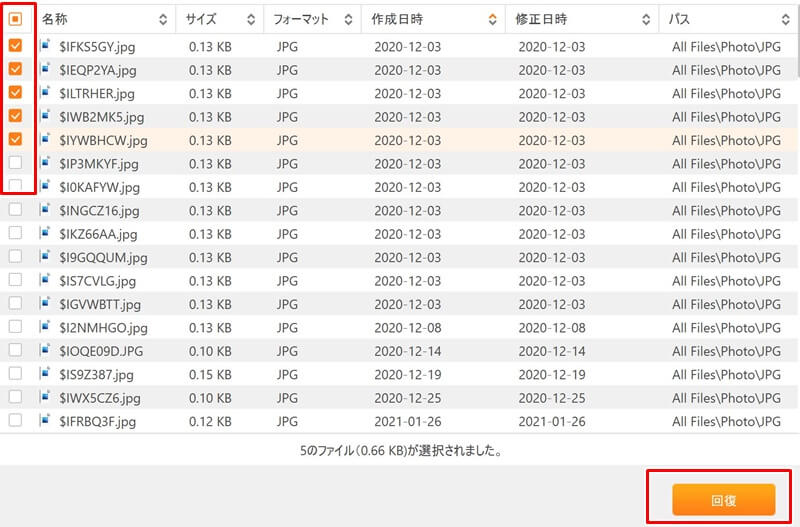800x527 pixels.
Task: Sort by 名称 column arrows
Action: tap(163, 19)
